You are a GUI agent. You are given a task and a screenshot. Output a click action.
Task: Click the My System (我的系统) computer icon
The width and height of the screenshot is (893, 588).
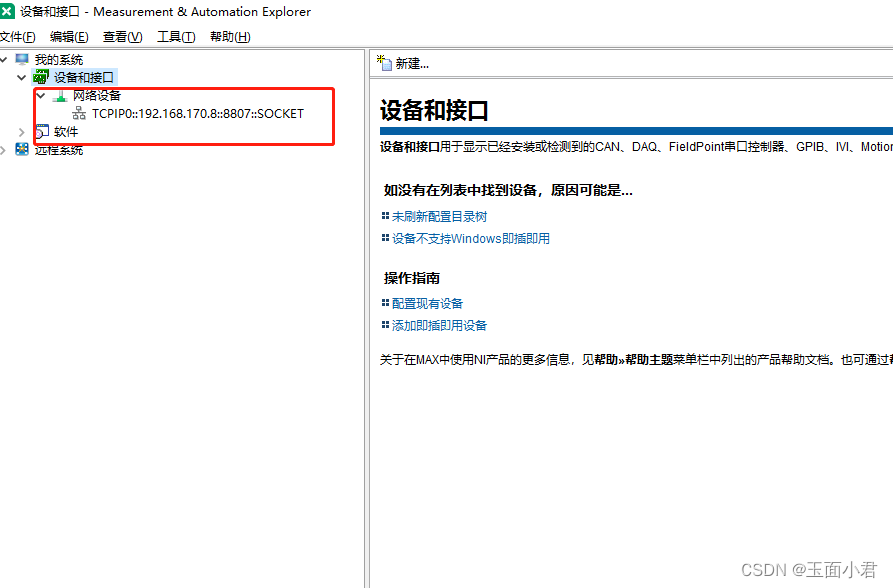22,59
